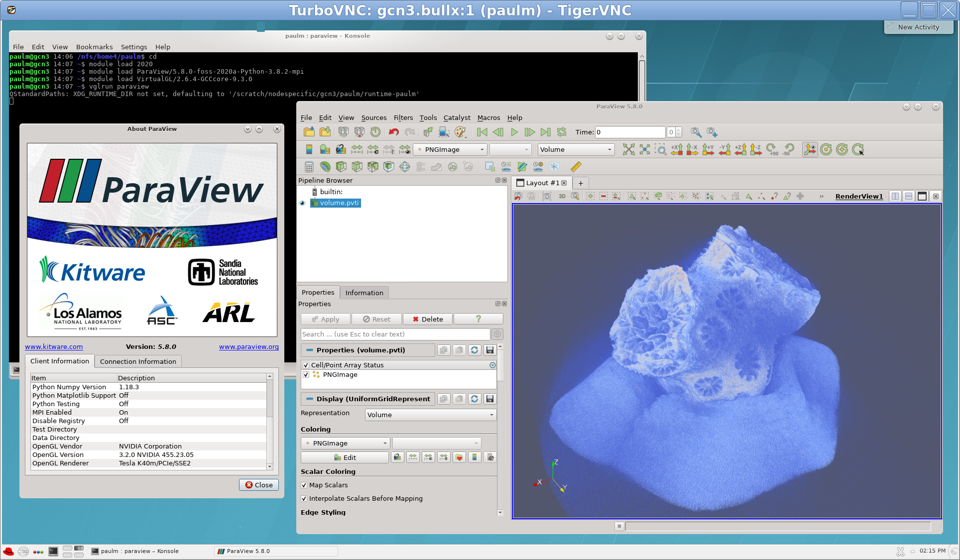Viewport: 960px width, 560px height.
Task: Apply the Extract Subset filter icon
Action: [x=389, y=167]
